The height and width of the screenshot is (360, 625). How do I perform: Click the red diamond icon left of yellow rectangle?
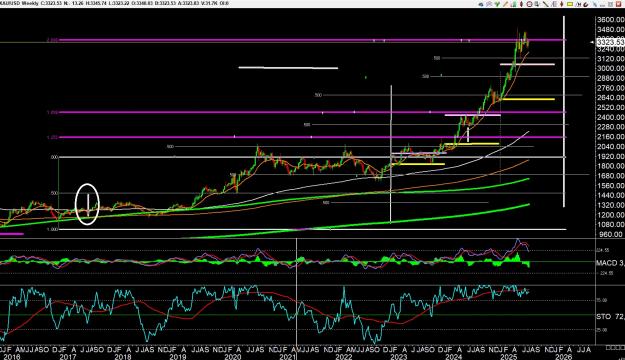[562, 4]
